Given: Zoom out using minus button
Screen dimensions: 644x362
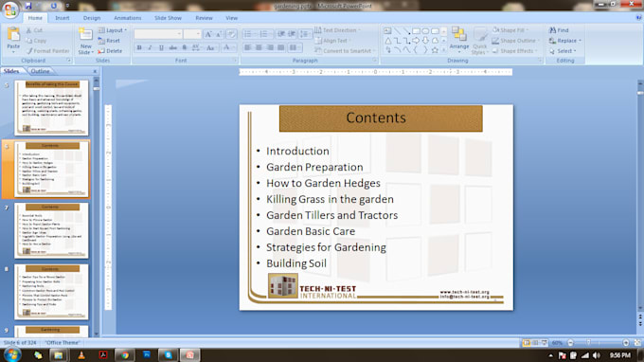Looking at the screenshot, I should click(x=570, y=343).
